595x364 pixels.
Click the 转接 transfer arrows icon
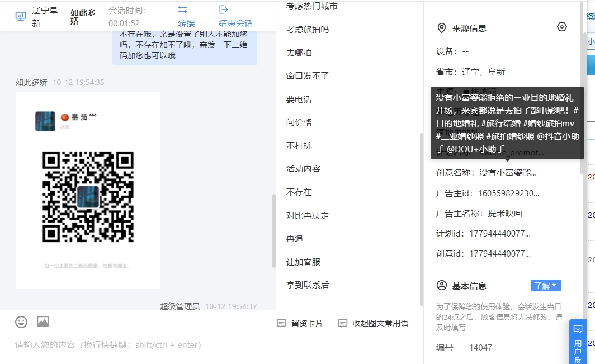pyautogui.click(x=182, y=10)
